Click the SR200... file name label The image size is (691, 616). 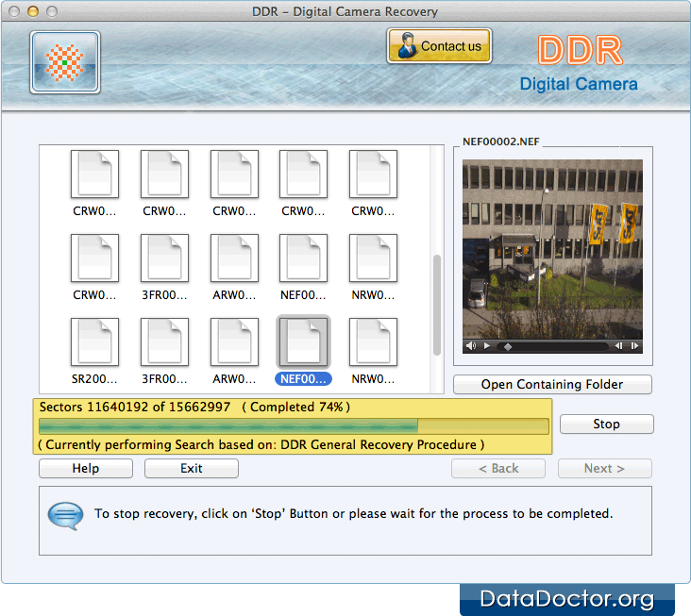pos(94,379)
